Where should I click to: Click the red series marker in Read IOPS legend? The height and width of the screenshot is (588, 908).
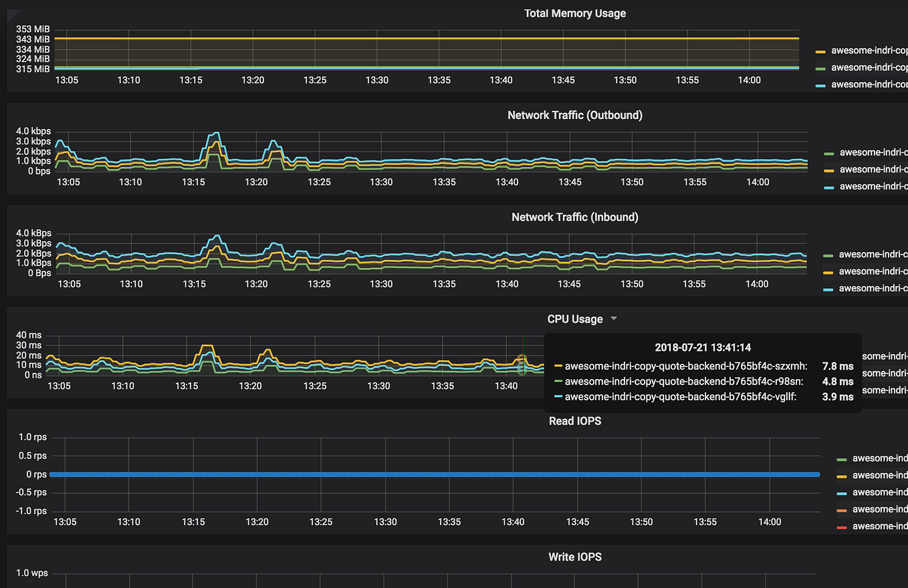pos(842,526)
